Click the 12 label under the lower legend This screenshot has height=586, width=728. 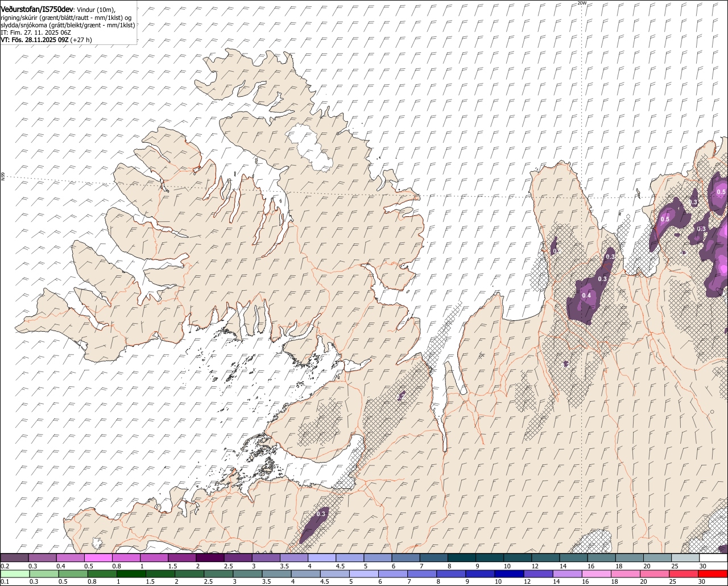(527, 581)
